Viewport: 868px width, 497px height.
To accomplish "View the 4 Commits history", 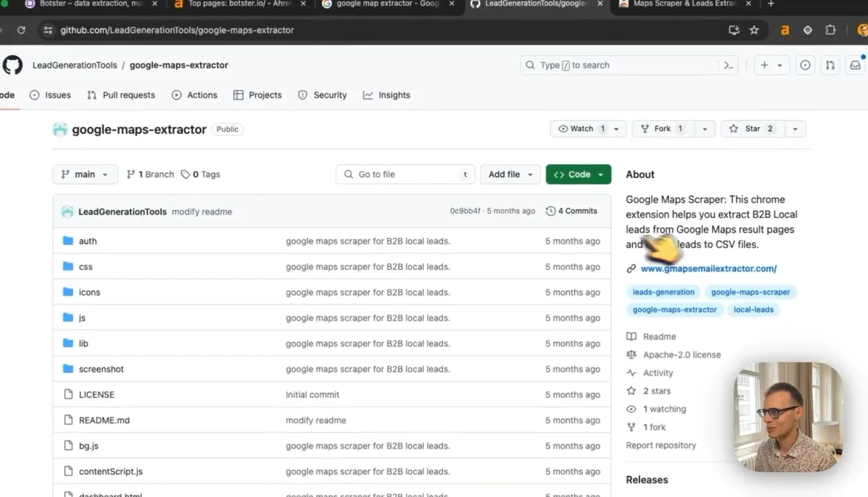I will tap(571, 211).
